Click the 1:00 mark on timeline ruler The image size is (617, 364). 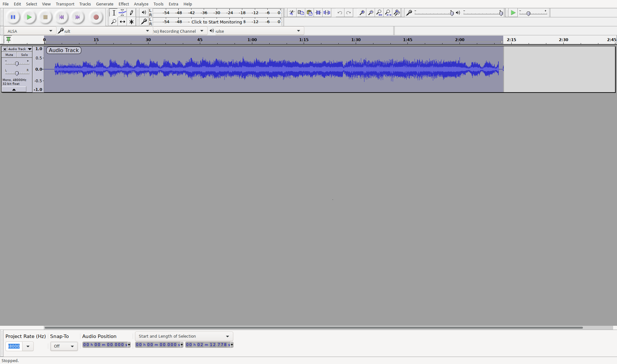[x=252, y=40]
